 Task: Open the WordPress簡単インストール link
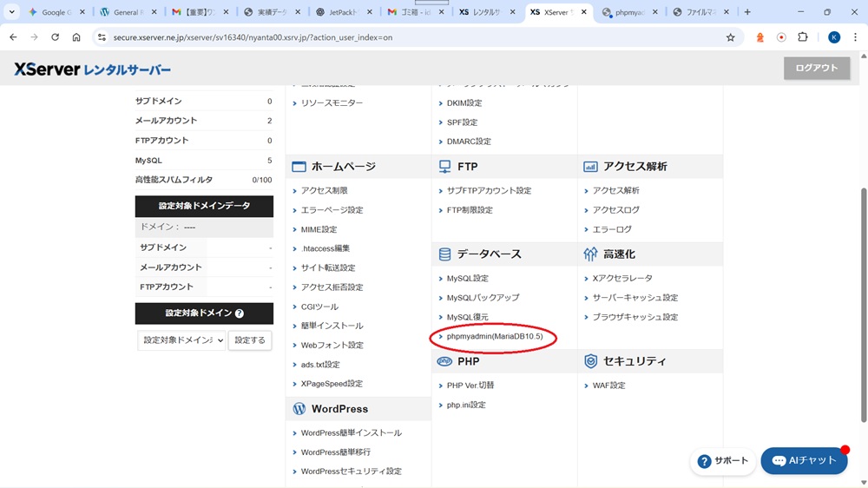point(351,432)
